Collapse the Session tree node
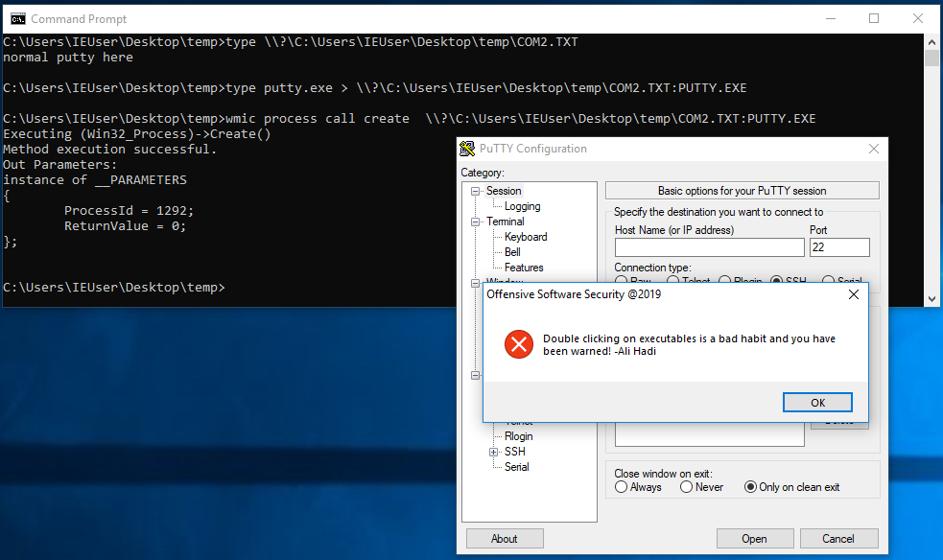 [475, 191]
